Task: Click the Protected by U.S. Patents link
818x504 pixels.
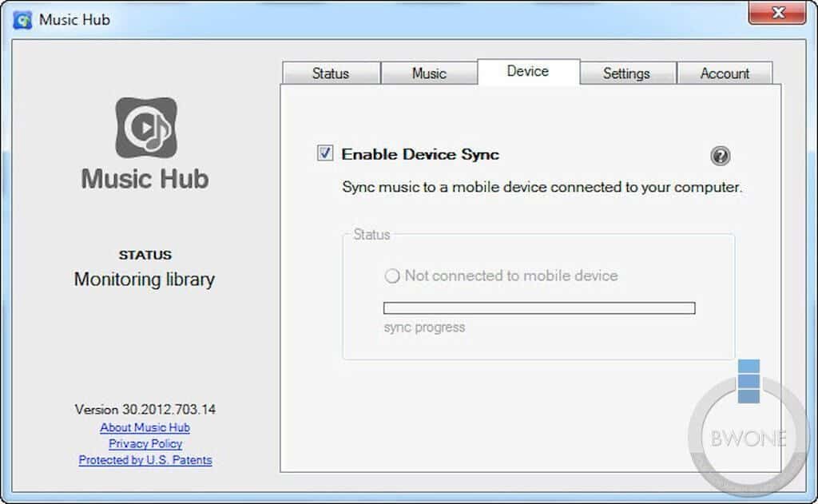Action: tap(145, 459)
